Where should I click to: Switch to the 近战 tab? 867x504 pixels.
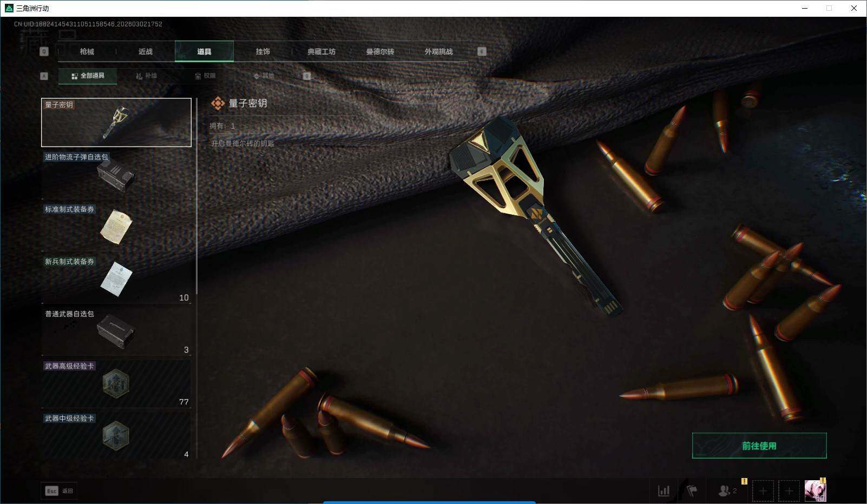point(145,51)
